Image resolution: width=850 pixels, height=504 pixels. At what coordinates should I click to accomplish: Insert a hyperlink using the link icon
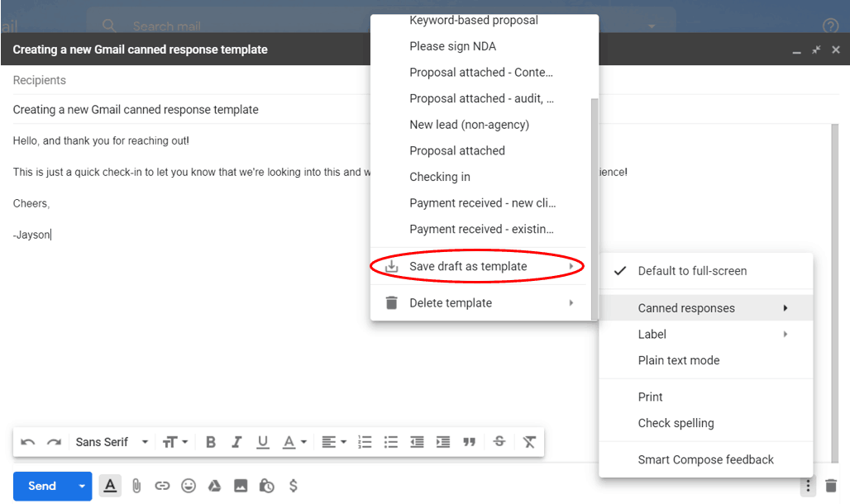click(162, 486)
